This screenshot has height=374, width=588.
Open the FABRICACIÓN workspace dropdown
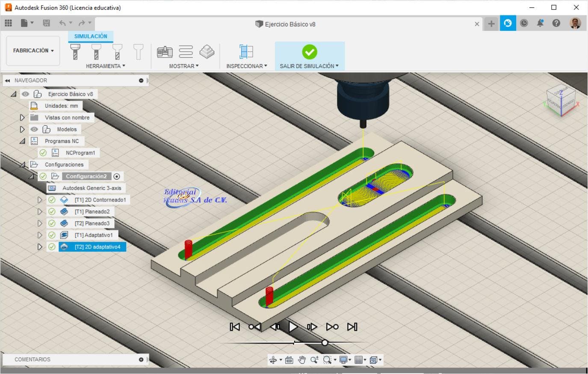33,50
